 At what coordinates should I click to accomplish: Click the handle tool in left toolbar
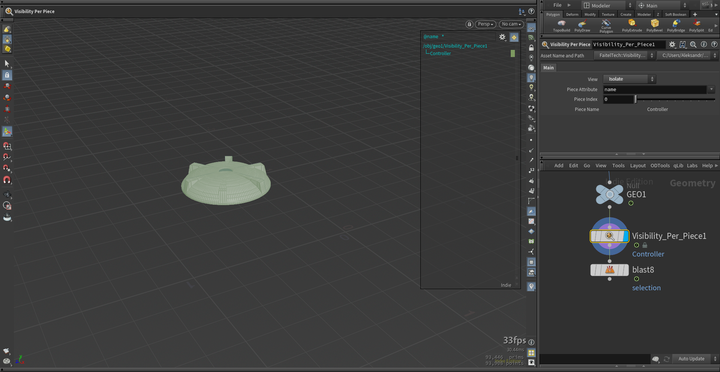[7, 131]
